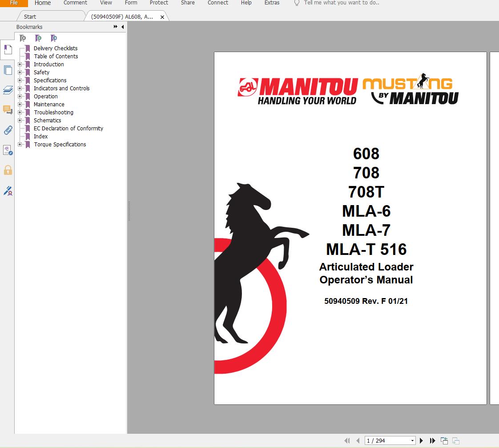Open the Specifications bookmark
The image size is (499, 448).
click(x=50, y=80)
